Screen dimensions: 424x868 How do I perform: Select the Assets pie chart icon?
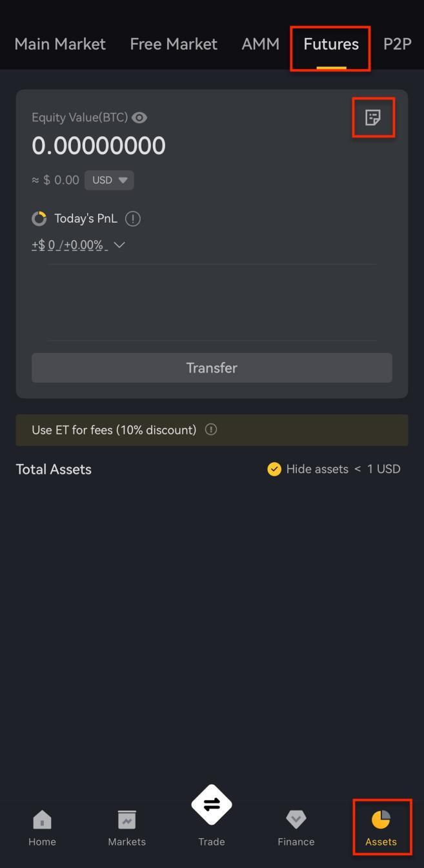click(x=381, y=820)
